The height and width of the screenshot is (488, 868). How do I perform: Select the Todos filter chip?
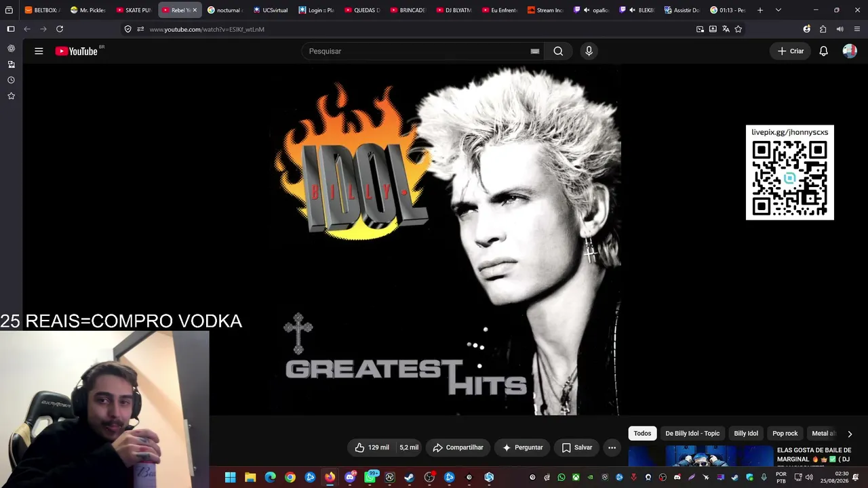pyautogui.click(x=642, y=433)
